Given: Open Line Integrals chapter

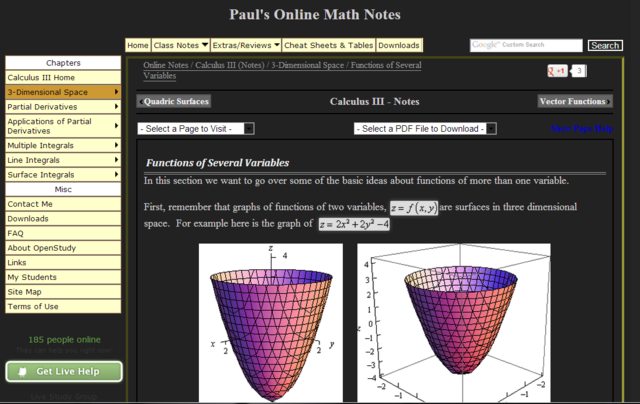Looking at the screenshot, I should click(x=63, y=160).
